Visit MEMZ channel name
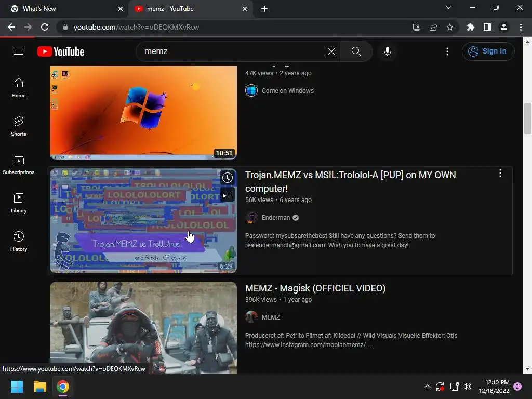Image resolution: width=532 pixels, height=399 pixels. click(x=271, y=317)
